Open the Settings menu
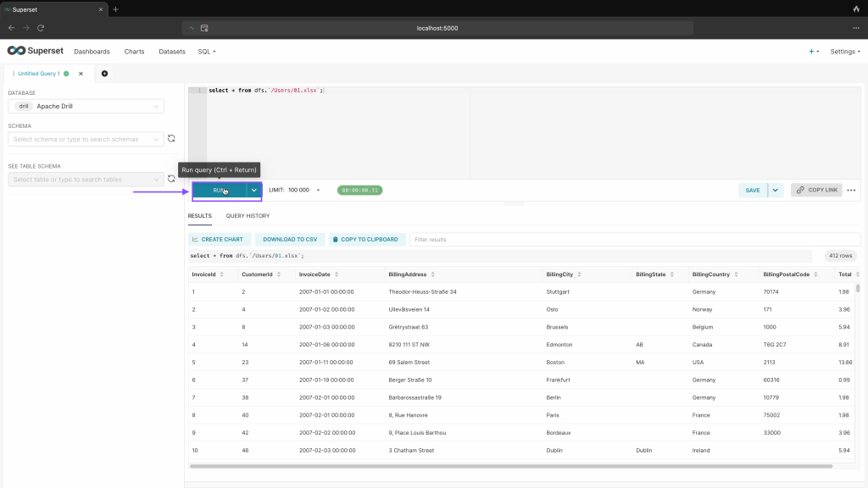The height and width of the screenshot is (488, 868). tap(844, 52)
